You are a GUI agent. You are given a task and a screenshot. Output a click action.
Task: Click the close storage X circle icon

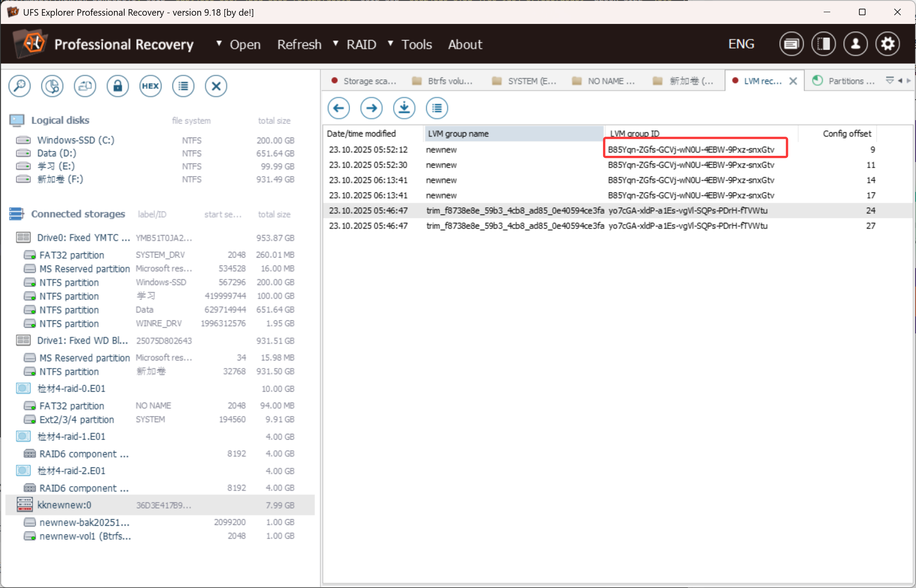(216, 86)
